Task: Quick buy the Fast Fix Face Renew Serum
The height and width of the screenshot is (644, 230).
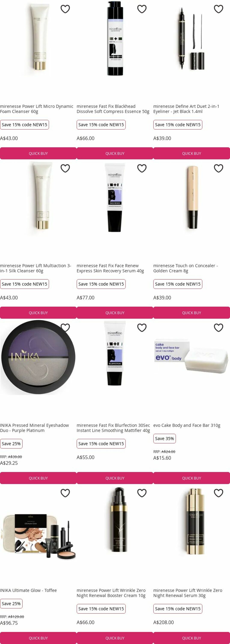Action: 115,313
